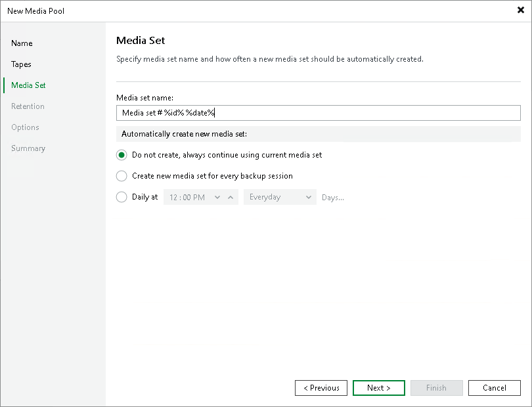Open the Options wizard step
The width and height of the screenshot is (532, 407).
pyautogui.click(x=25, y=127)
